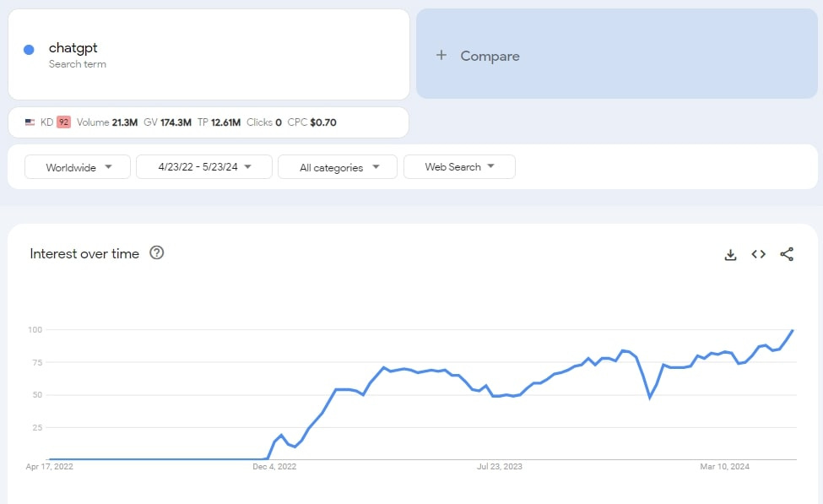Click the 50 y-axis label
Screen dimensions: 823x504
[x=37, y=395]
